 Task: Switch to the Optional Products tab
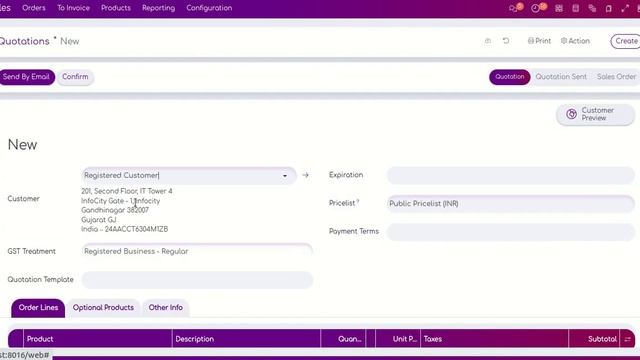tap(103, 308)
